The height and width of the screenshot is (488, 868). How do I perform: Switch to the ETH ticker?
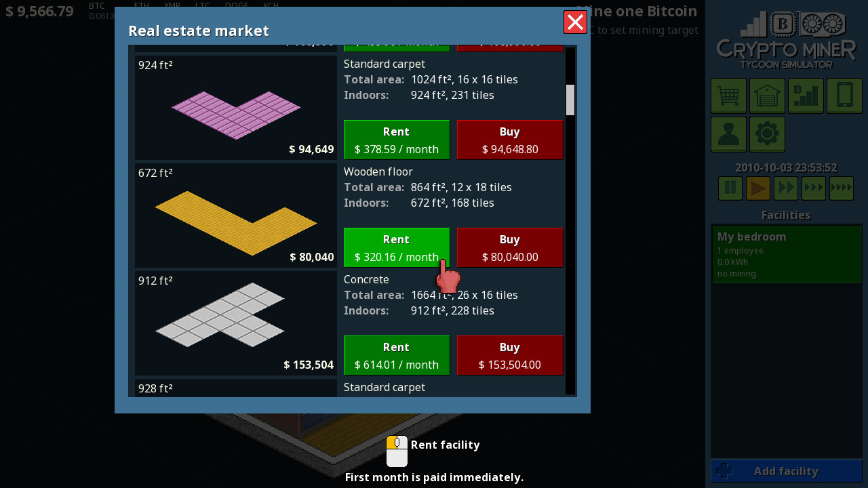coord(141,5)
